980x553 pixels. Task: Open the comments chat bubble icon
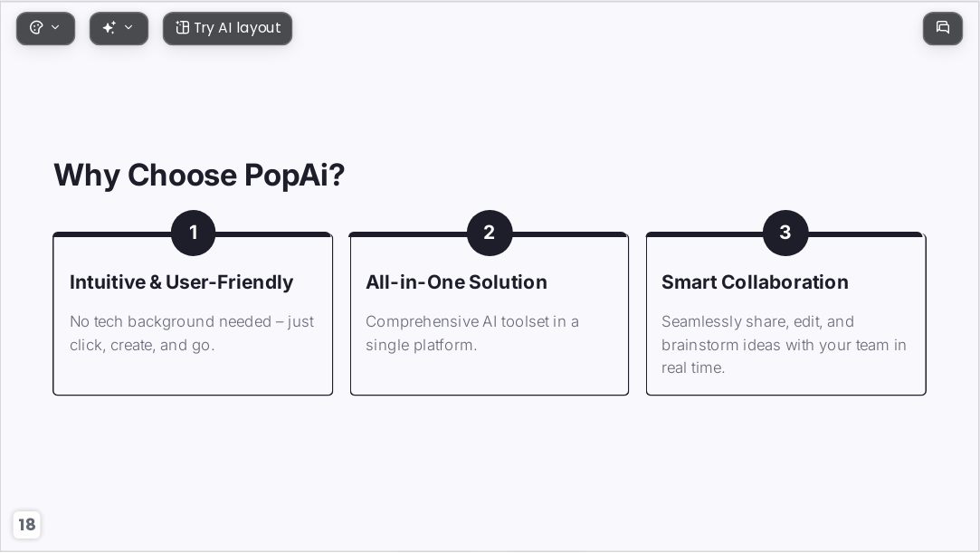(x=943, y=28)
